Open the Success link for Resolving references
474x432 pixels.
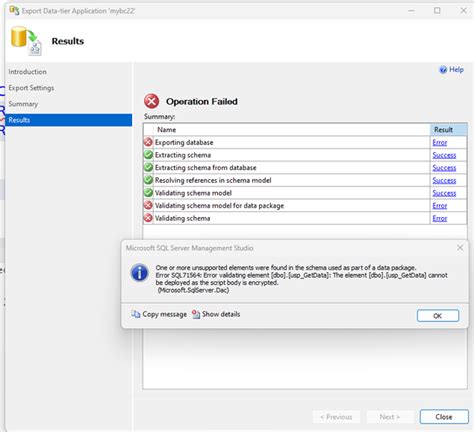coord(444,181)
